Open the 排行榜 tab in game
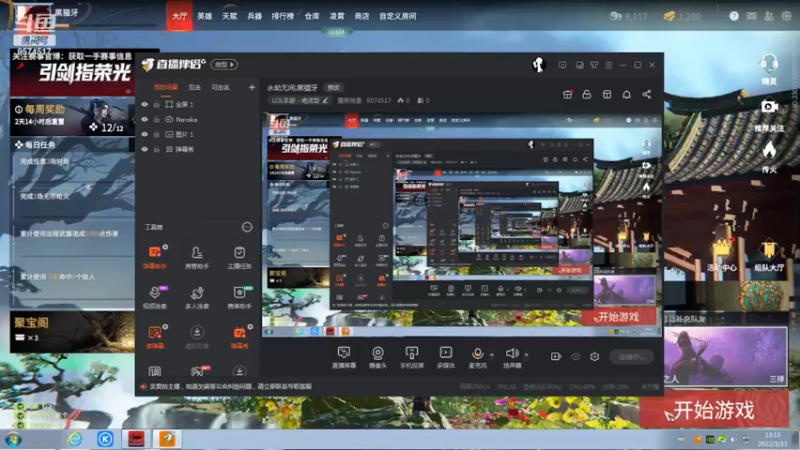This screenshot has width=800, height=450. [x=283, y=16]
